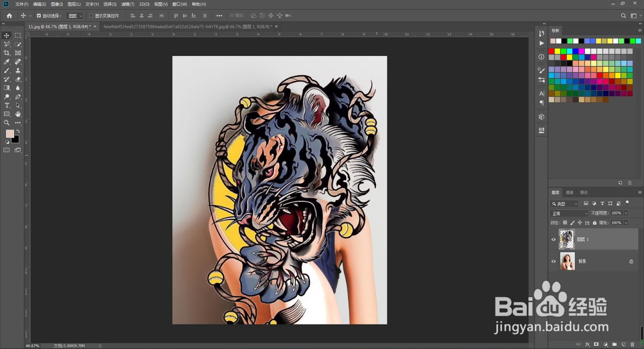Open the 图层 auto-select dropdown
Image resolution: width=644 pixels, height=349 pixels.
75,16
